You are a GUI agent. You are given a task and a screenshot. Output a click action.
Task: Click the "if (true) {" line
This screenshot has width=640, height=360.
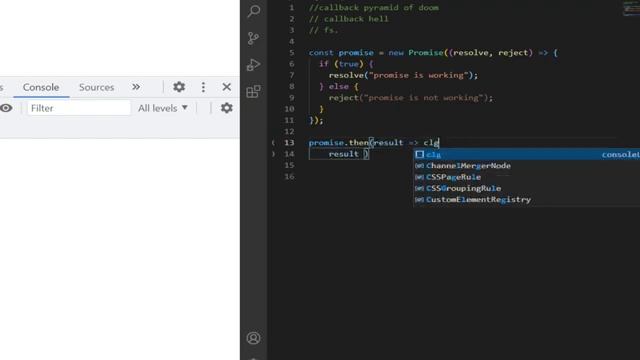[346, 64]
